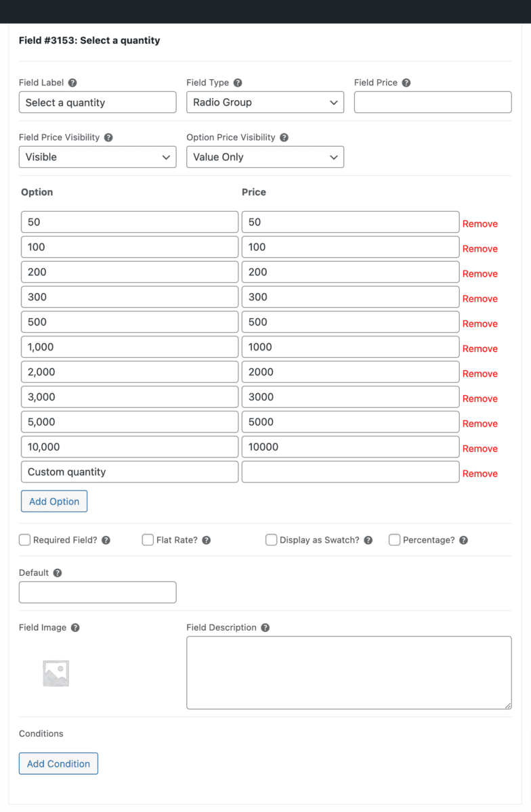Toggle the Percentage? checkbox

(394, 540)
